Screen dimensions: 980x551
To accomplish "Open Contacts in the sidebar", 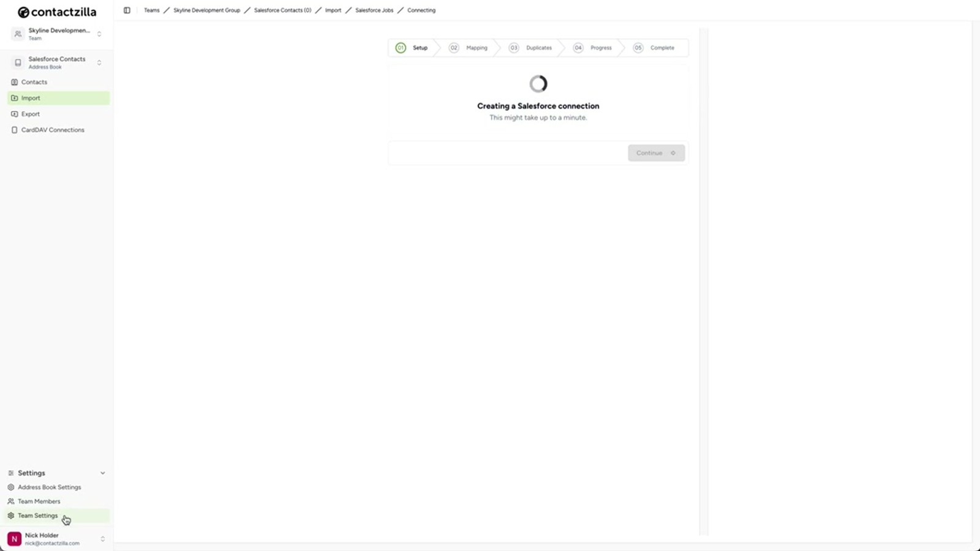I will (x=58, y=82).
